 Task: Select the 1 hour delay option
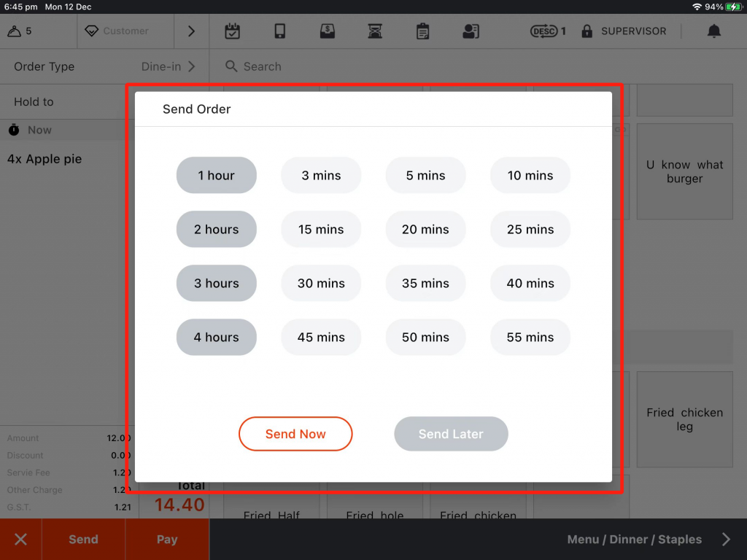pos(217,175)
